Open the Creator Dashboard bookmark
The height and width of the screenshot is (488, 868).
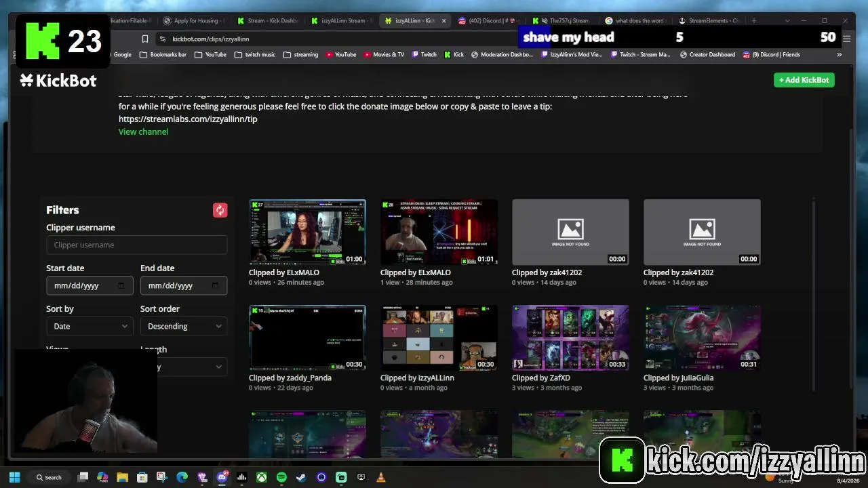click(x=707, y=55)
